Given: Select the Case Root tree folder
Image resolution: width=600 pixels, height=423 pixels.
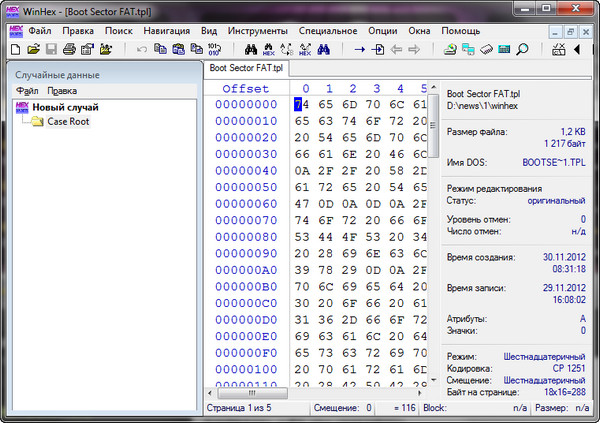Looking at the screenshot, I should (x=68, y=121).
